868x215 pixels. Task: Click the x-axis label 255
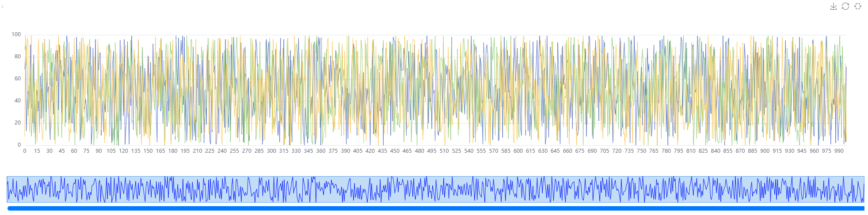[x=234, y=151]
